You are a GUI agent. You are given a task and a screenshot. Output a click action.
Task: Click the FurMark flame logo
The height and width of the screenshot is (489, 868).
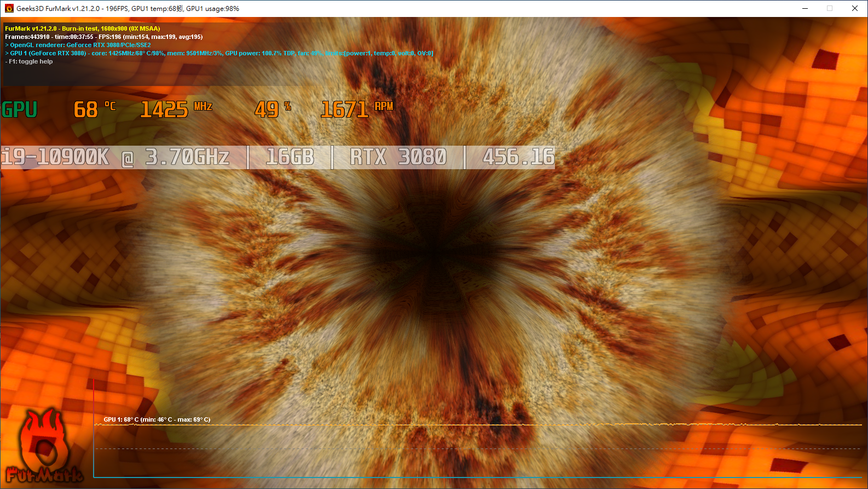(x=44, y=446)
